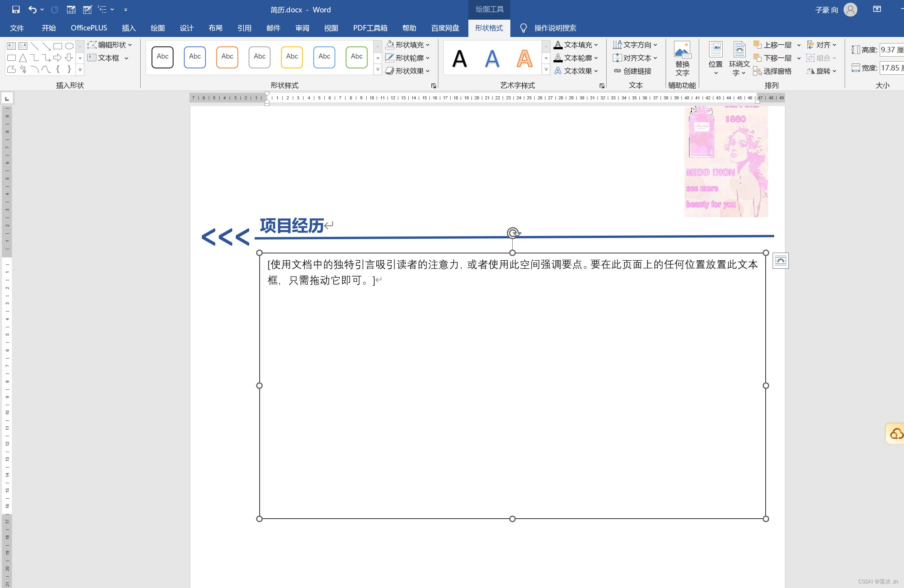Click the 高度 height input field
The image size is (904, 588).
[x=891, y=50]
